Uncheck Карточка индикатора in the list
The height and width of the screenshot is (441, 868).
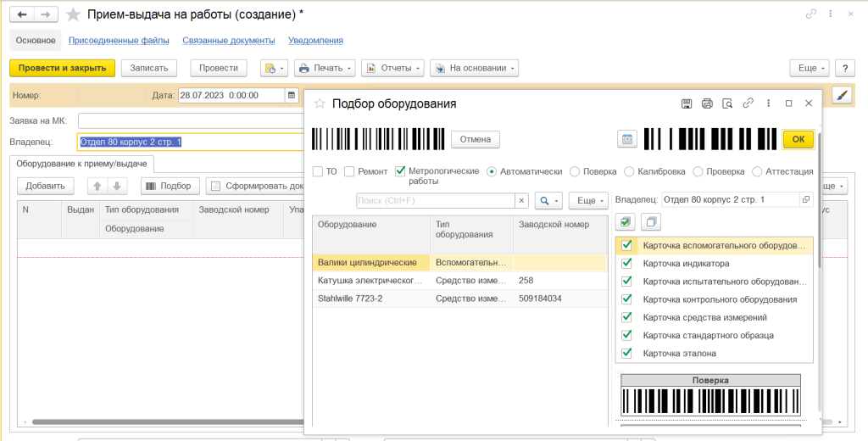626,263
